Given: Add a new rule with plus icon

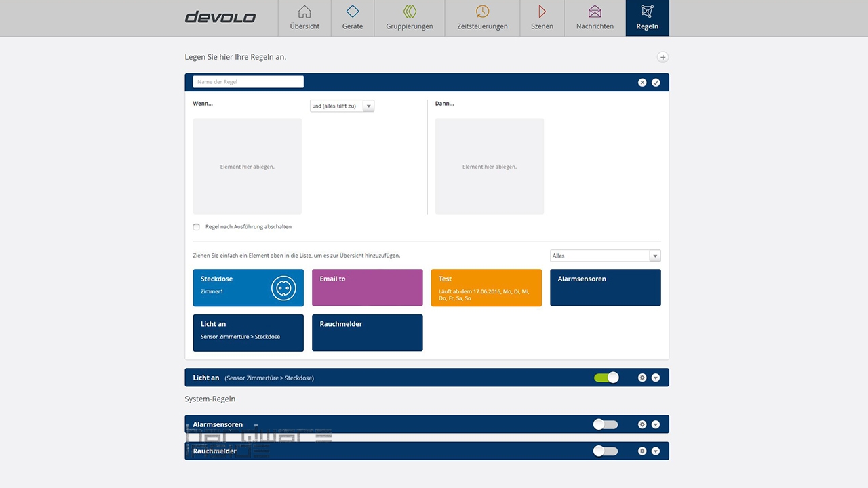Looking at the screenshot, I should pos(663,58).
